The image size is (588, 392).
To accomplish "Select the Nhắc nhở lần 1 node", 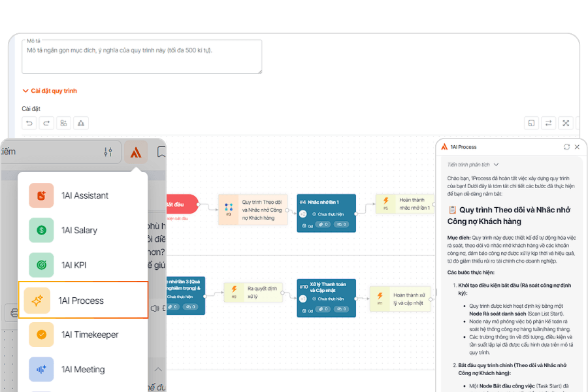I will (x=326, y=213).
